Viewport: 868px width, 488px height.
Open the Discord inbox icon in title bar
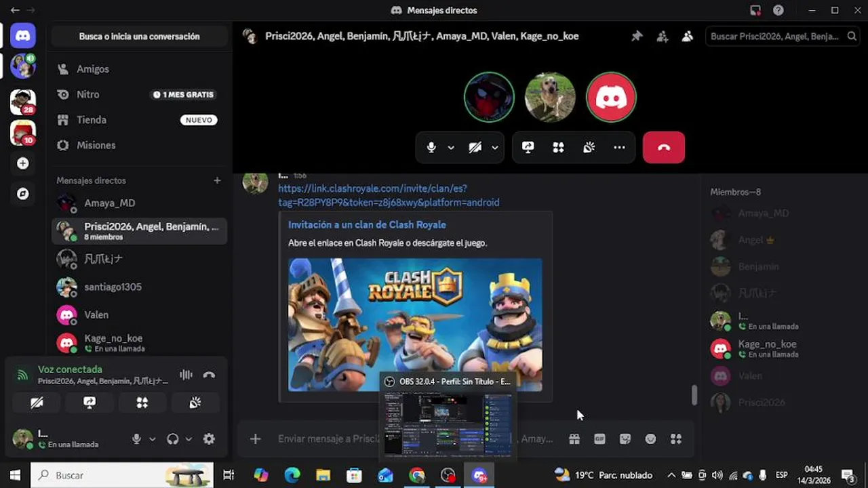point(755,10)
